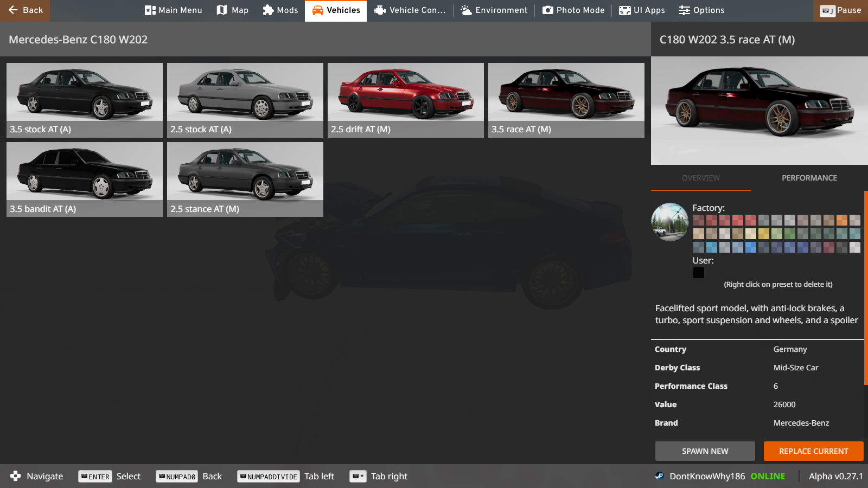868x488 pixels.
Task: Click the Steam icon beside DontKnowWhy186
Action: (x=659, y=476)
